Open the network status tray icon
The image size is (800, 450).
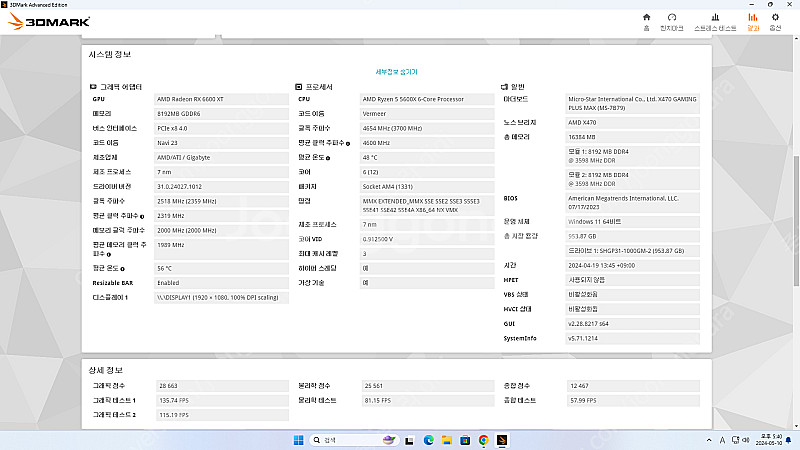[x=735, y=440]
